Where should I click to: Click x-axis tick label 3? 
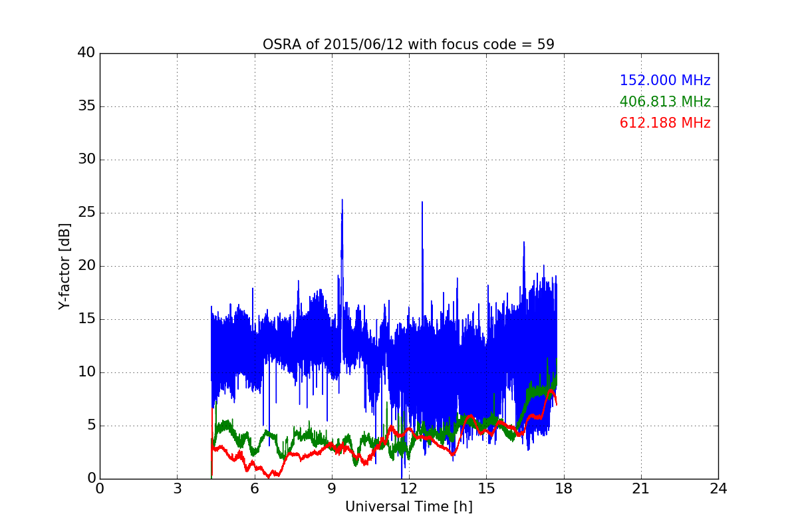click(x=177, y=489)
